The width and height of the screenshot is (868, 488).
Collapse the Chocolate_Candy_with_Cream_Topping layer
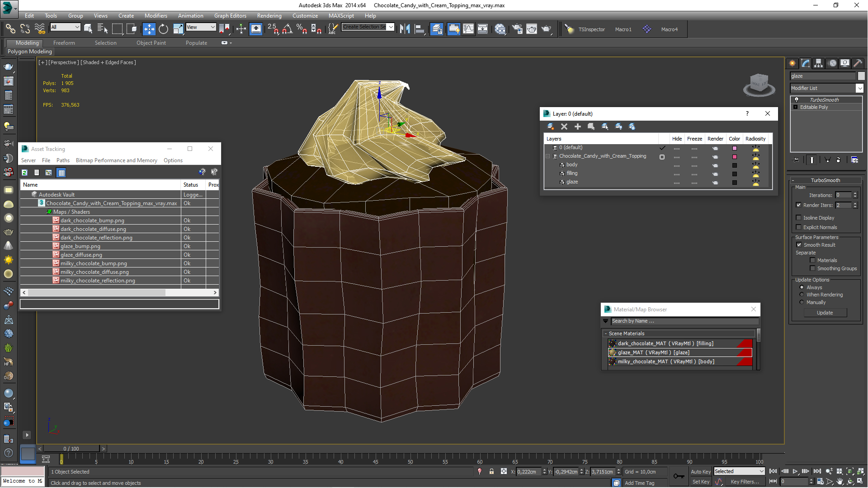(548, 156)
